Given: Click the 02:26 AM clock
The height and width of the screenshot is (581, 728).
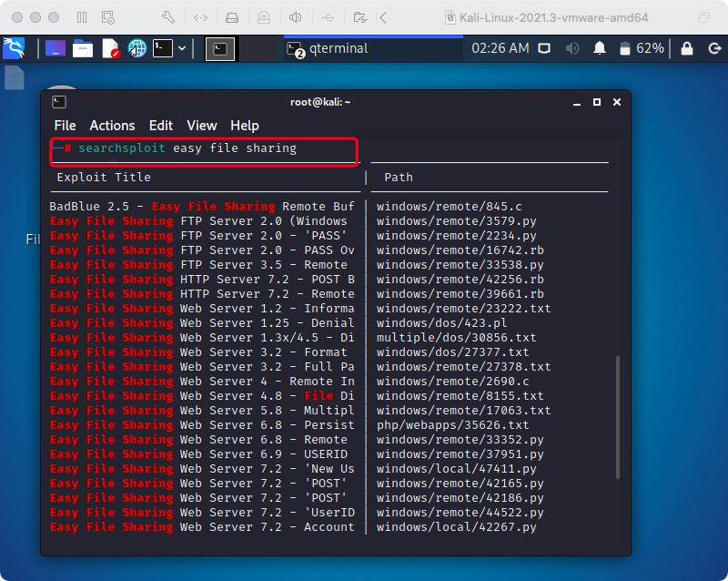Looking at the screenshot, I should [500, 48].
